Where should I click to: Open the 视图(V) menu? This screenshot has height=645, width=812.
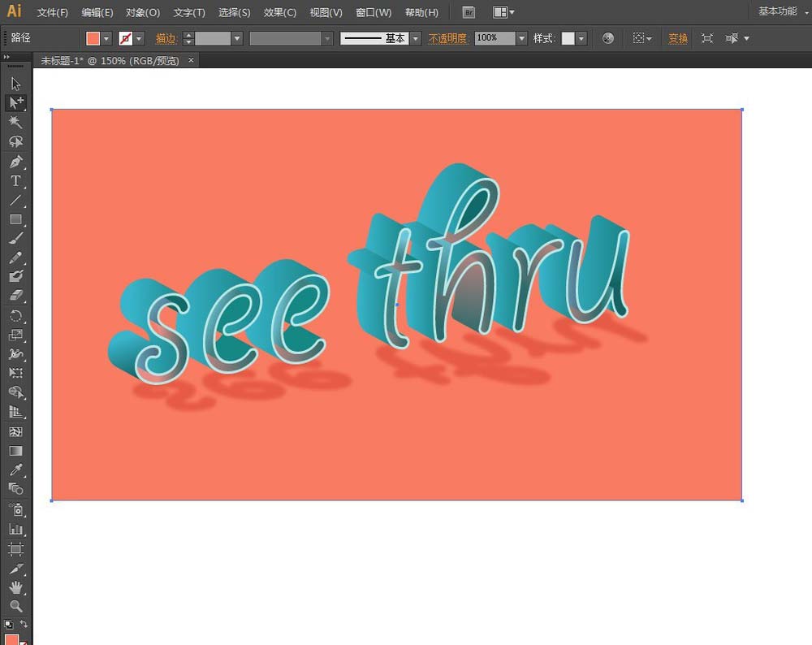pos(326,12)
